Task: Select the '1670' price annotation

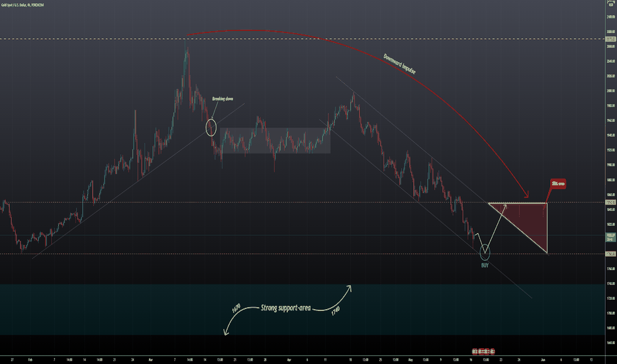Action: coord(236,308)
